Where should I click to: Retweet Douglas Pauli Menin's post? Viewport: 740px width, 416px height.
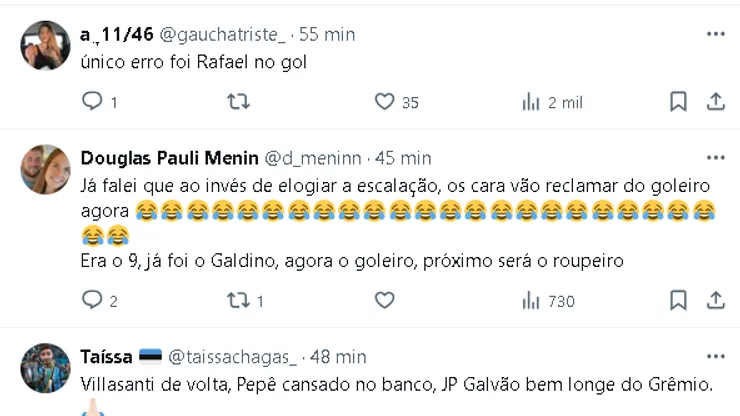pyautogui.click(x=238, y=300)
